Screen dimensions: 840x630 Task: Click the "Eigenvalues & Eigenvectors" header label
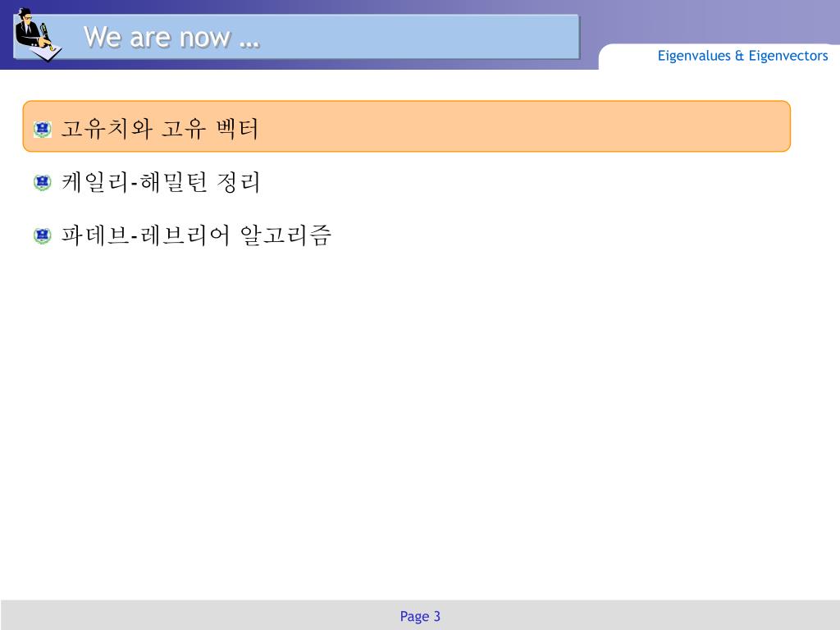pyautogui.click(x=742, y=56)
